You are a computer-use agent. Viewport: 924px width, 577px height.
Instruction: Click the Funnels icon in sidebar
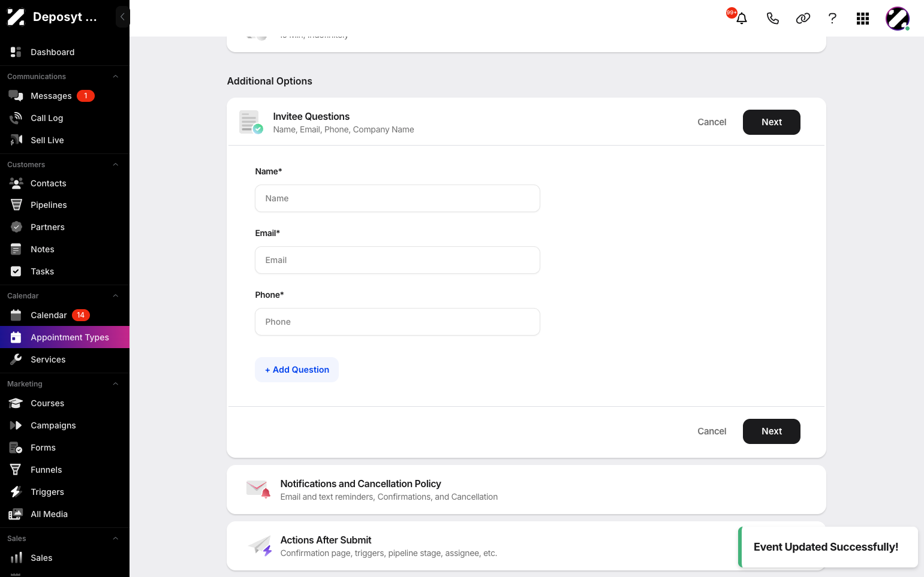[16, 470]
